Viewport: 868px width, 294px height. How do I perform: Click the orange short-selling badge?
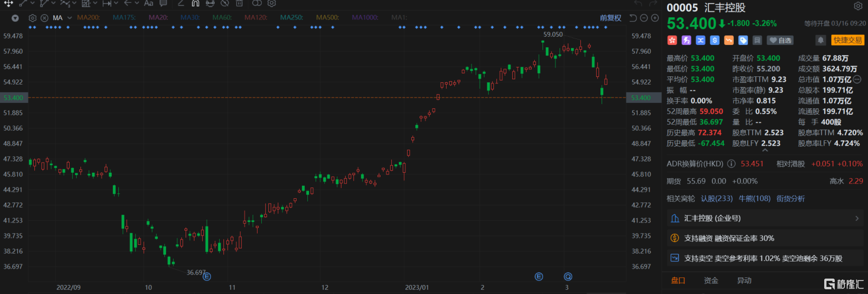click(729, 40)
